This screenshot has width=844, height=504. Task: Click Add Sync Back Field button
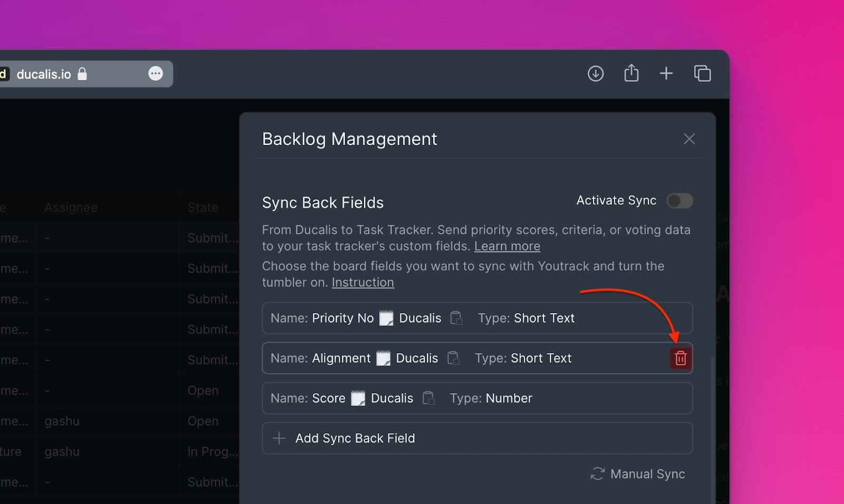477,438
